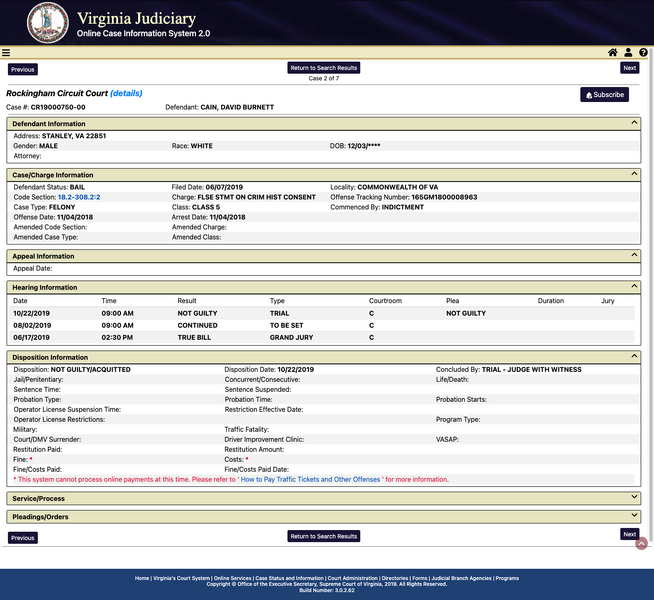654x600 pixels.
Task: Click the Case 2 of 7 indicator
Action: point(324,78)
